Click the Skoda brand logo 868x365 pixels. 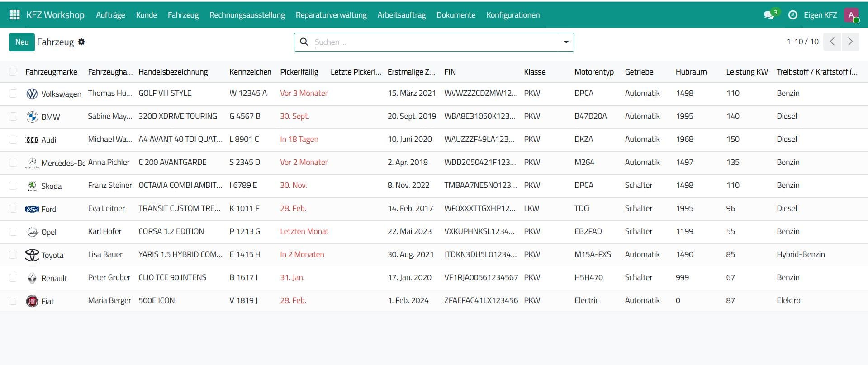(32, 186)
